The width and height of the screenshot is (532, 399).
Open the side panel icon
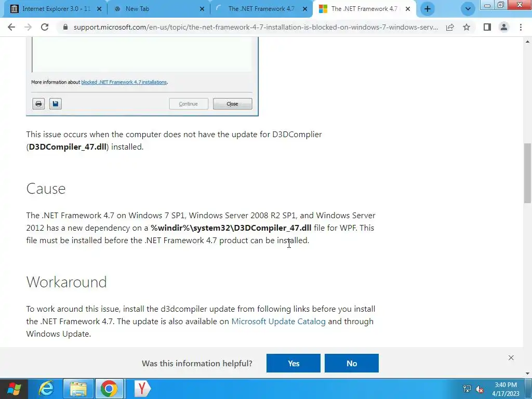[x=487, y=27]
